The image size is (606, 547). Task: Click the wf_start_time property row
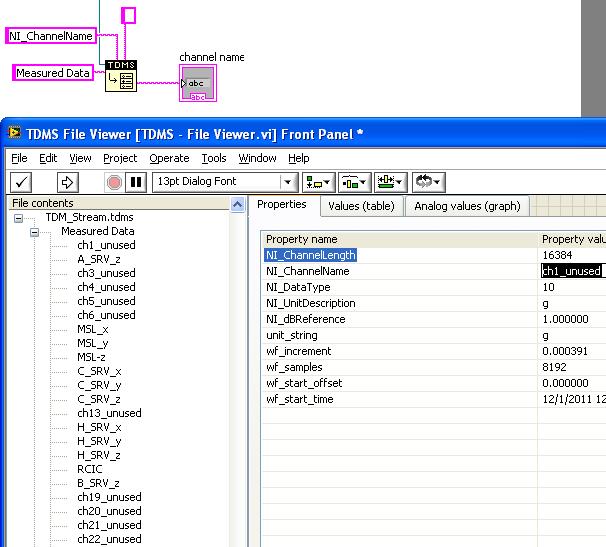point(434,399)
